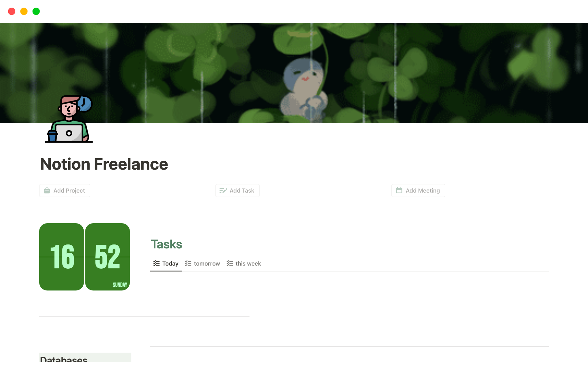Click the hour flip clock card
This screenshot has height=368, width=588.
coord(62,257)
